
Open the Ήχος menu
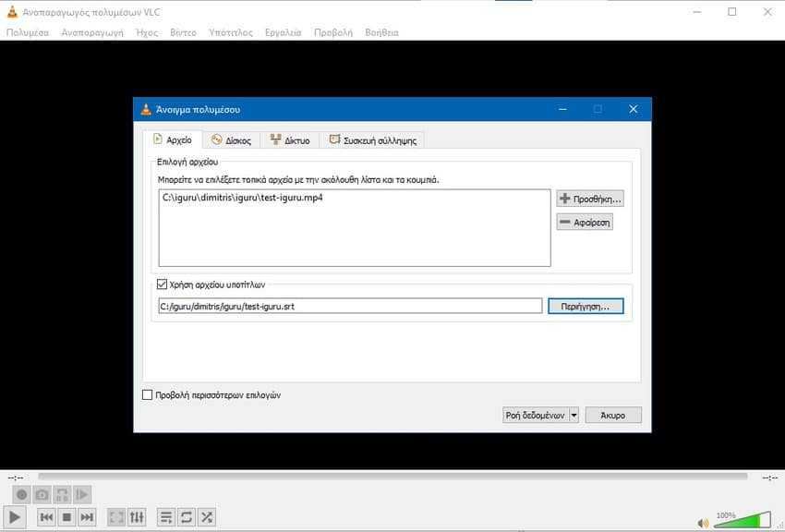click(147, 32)
